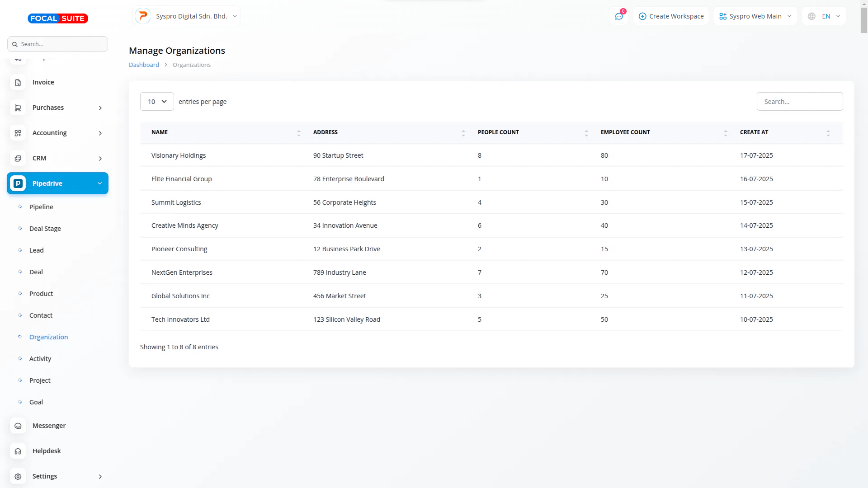Click the Invoice sidebar icon
The image size is (868, 488).
pos(18,83)
